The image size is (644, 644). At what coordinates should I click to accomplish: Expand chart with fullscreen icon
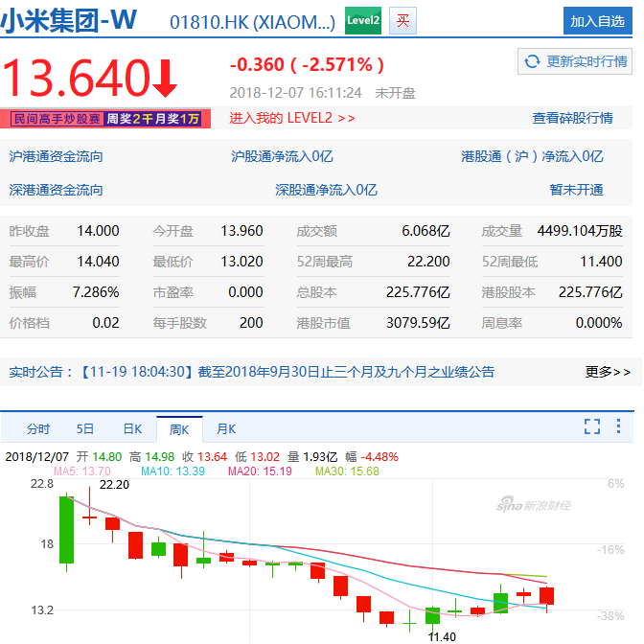click(x=592, y=426)
